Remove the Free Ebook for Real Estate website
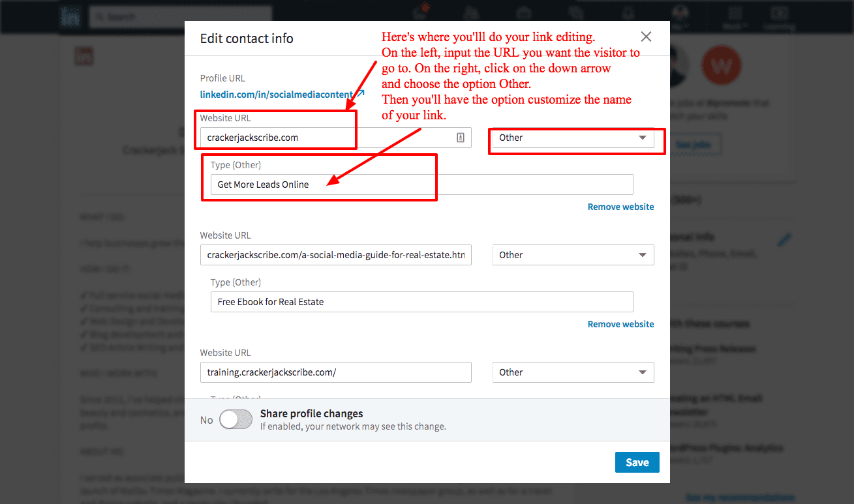Image resolution: width=854 pixels, height=504 pixels. point(620,324)
